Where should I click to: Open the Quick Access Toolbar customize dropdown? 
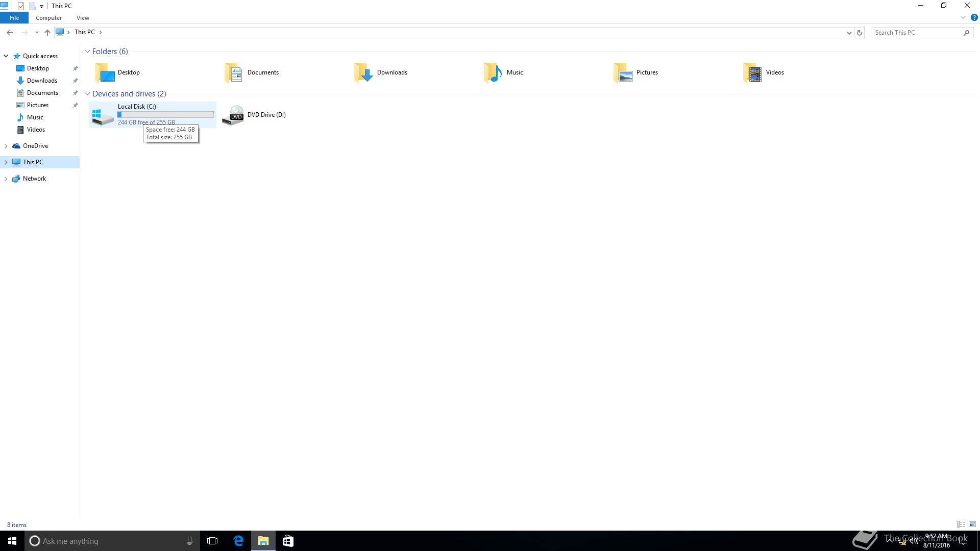pyautogui.click(x=41, y=7)
